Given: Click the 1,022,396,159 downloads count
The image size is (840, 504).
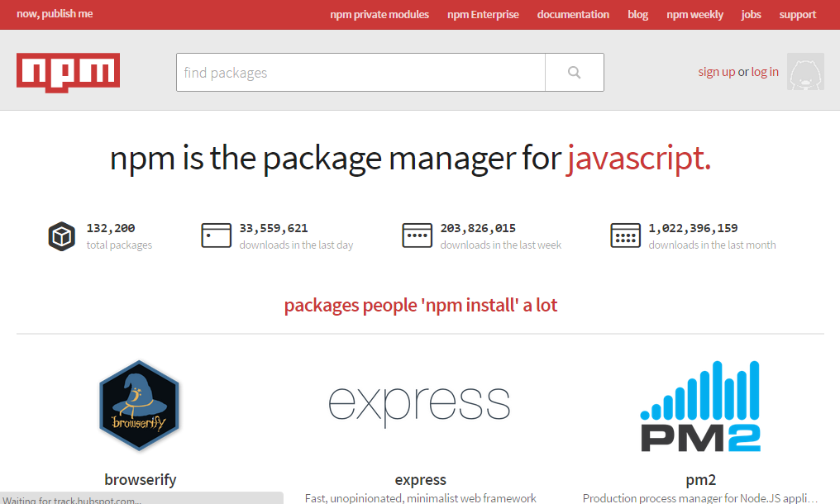Looking at the screenshot, I should (x=693, y=228).
